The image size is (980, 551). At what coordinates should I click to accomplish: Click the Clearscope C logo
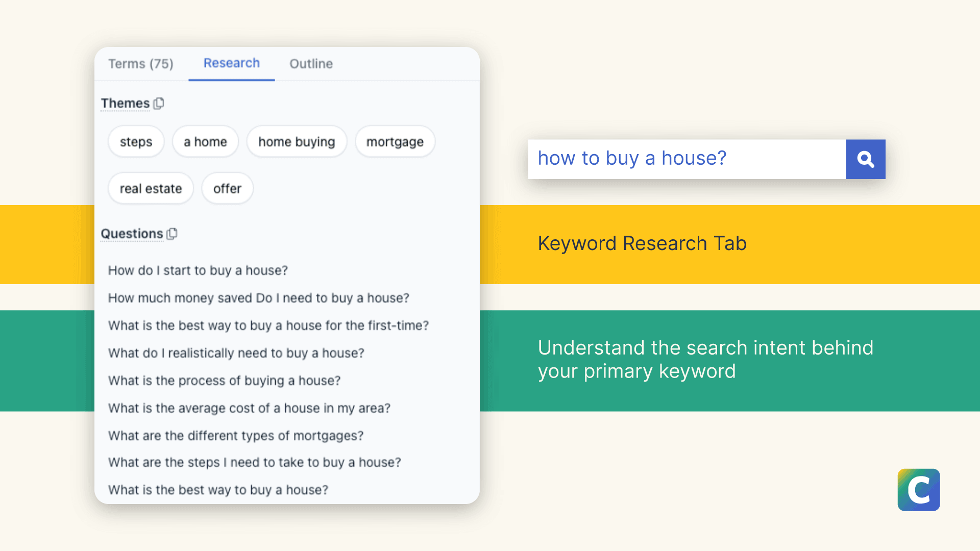pos(918,490)
